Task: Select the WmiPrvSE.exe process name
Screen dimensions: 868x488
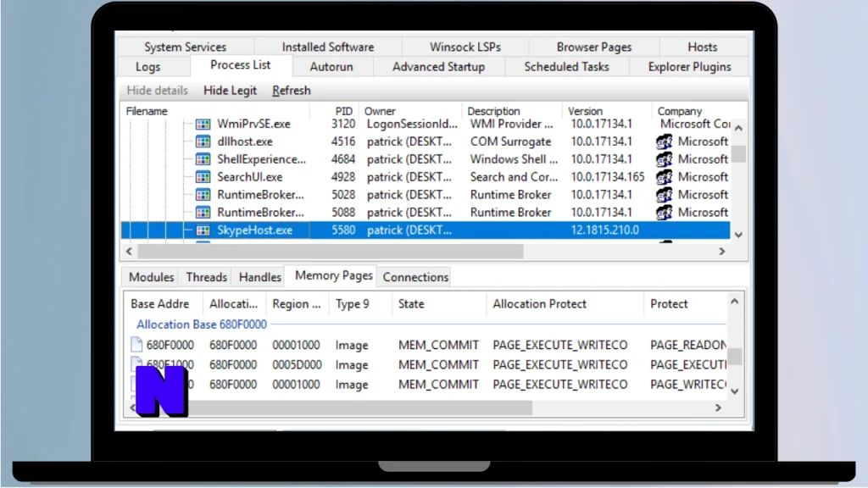Action: [253, 124]
